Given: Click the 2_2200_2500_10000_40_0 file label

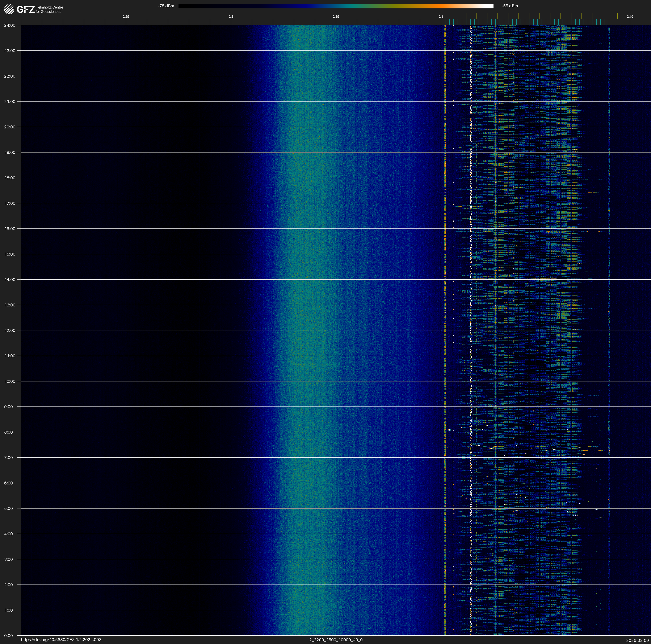Looking at the screenshot, I should click(336, 640).
